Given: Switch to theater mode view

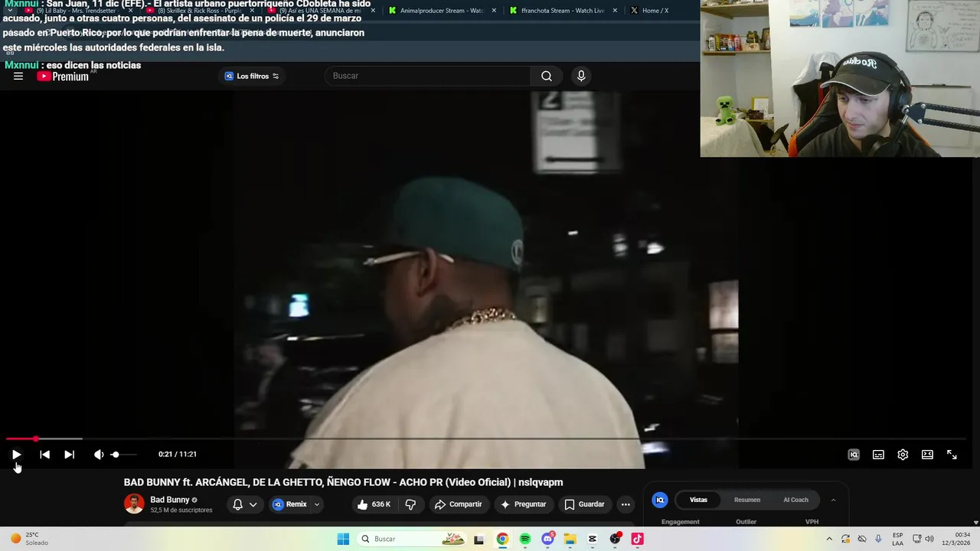Looking at the screenshot, I should (x=927, y=455).
